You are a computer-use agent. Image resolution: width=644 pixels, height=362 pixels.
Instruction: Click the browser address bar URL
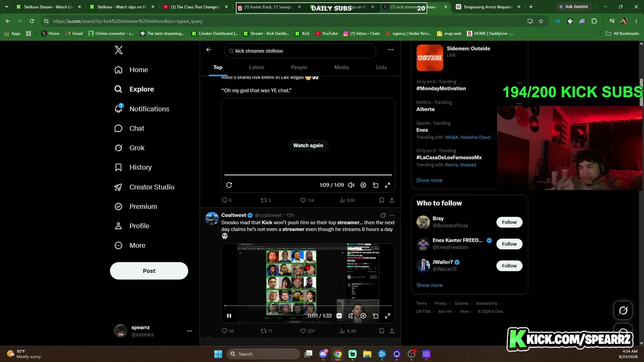click(128, 21)
